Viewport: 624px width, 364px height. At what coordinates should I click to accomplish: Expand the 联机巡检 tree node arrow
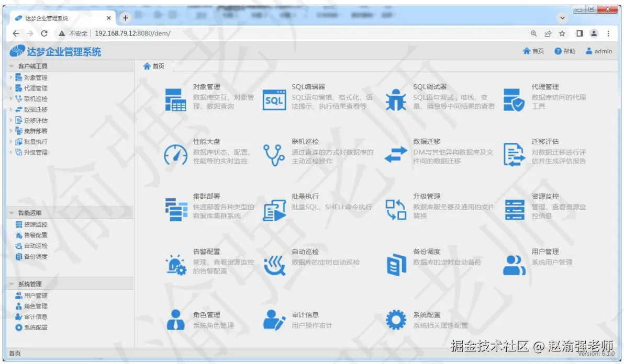[11, 98]
